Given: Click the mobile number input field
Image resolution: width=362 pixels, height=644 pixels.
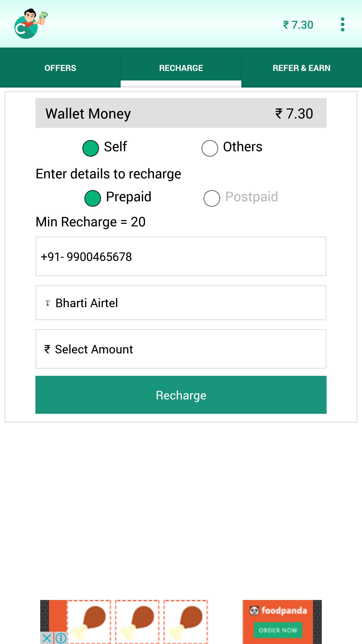Looking at the screenshot, I should click(x=181, y=256).
